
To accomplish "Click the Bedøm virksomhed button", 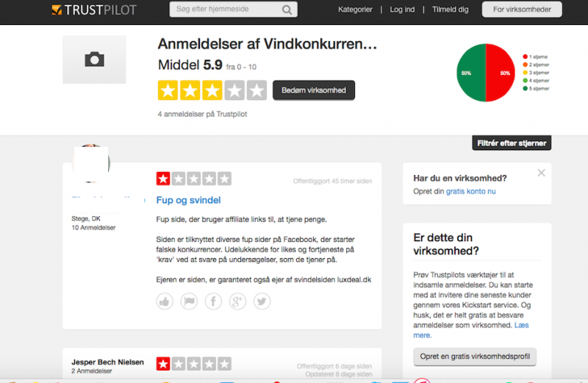I will tap(314, 90).
